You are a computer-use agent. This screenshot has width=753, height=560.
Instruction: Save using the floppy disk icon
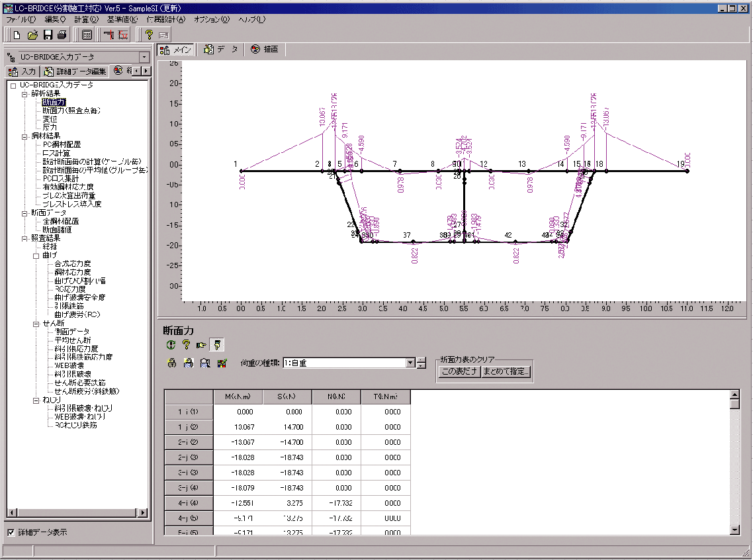48,35
